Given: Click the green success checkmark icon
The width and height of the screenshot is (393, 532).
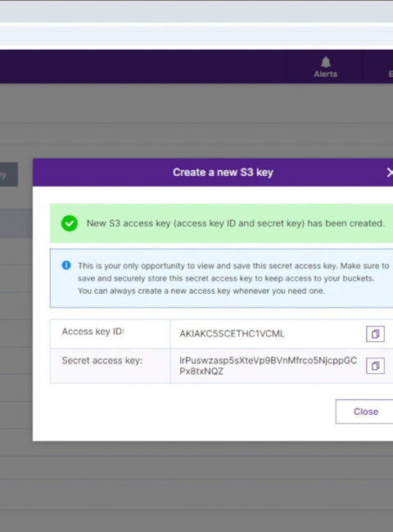Looking at the screenshot, I should pos(70,223).
